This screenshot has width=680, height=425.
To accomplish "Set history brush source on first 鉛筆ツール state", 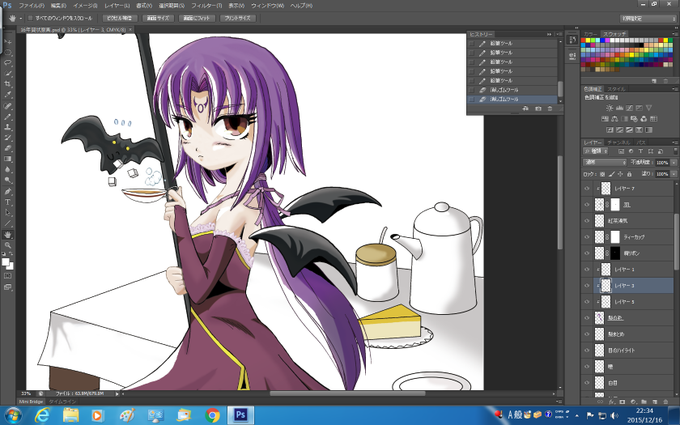I will (471, 43).
